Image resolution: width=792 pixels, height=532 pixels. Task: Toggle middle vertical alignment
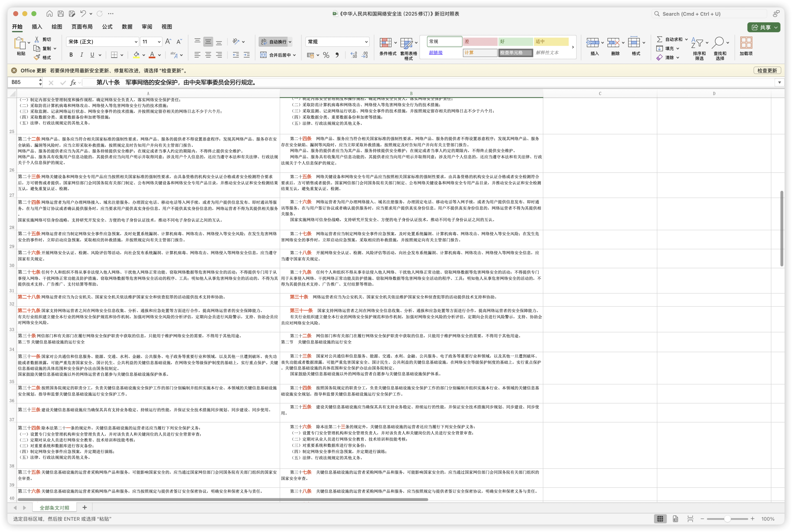pyautogui.click(x=208, y=41)
